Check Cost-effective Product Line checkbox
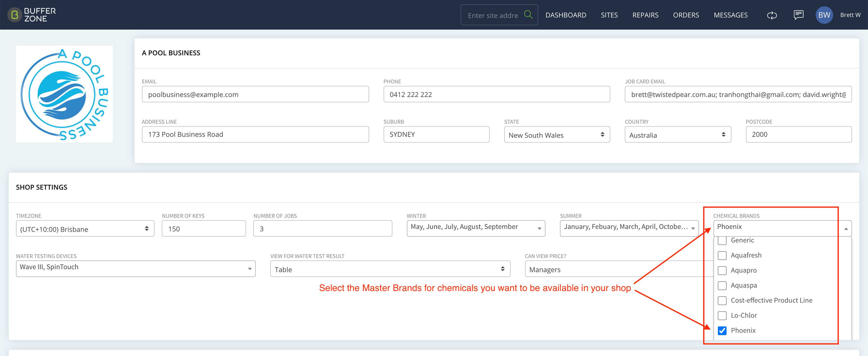868x356 pixels. [x=722, y=300]
